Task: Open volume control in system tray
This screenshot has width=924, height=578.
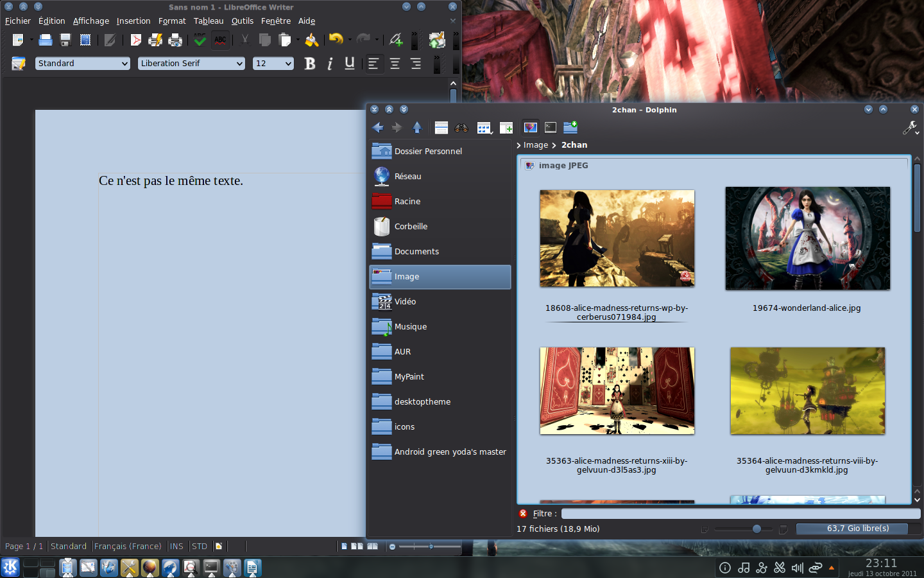Action: point(798,568)
